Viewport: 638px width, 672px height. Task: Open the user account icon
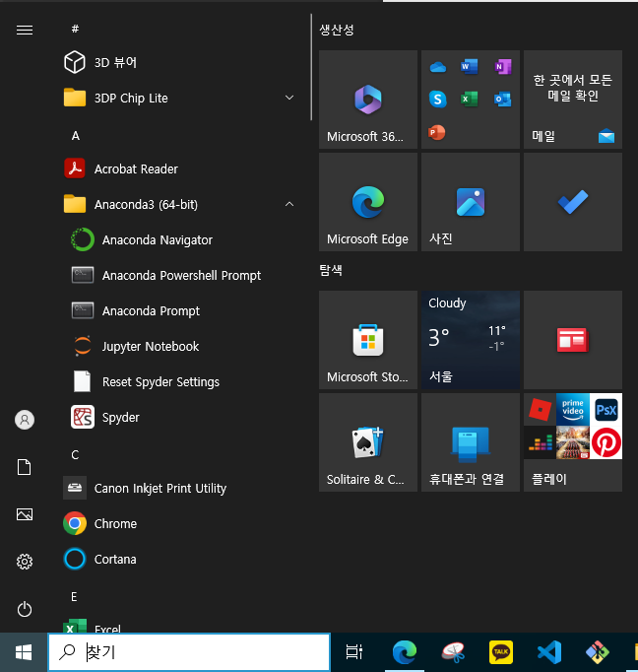(x=25, y=420)
